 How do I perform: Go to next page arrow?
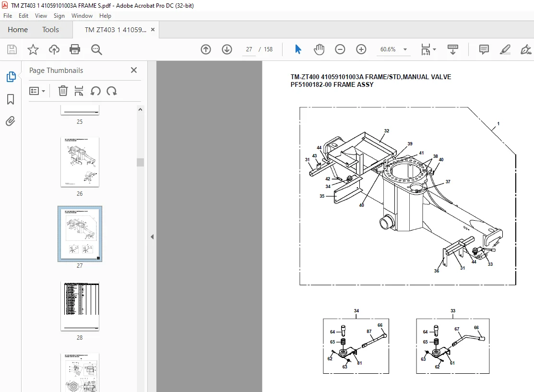[227, 49]
